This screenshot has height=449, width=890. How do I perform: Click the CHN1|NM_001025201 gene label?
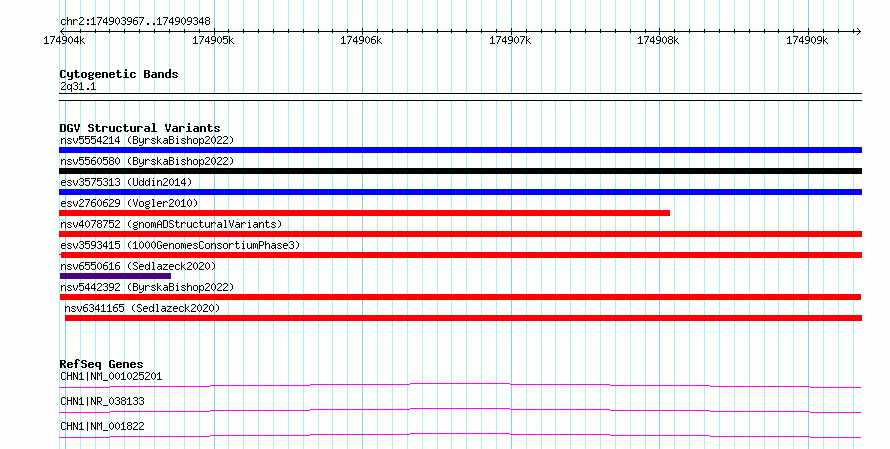point(111,376)
